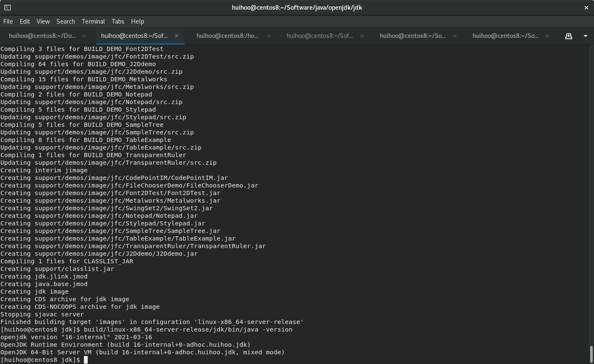Click the vertical scrollbar thumb in terminal
Image resolution: width=594 pixels, height=364 pixels.
[591, 353]
